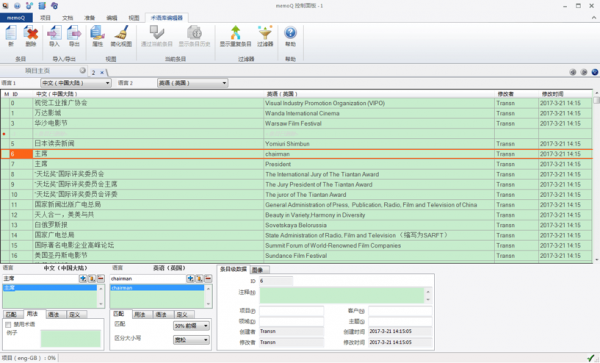Click the English term field containing chairman
This screenshot has height=363, width=600.
click(147, 279)
